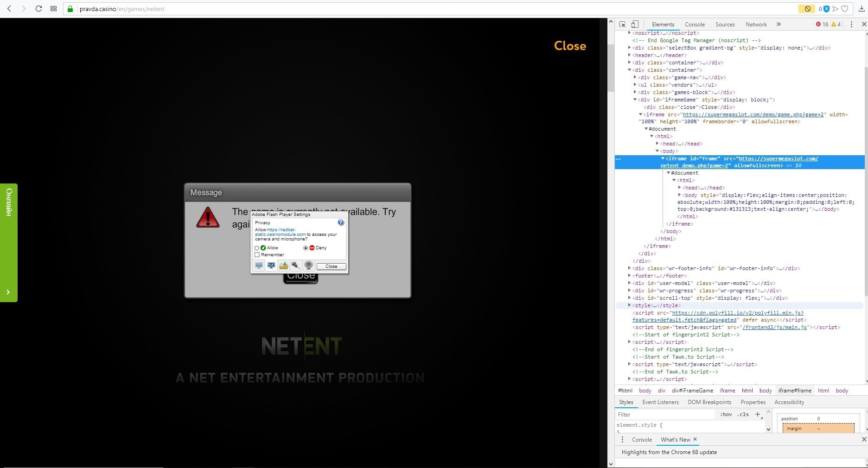Close the DevTools console drawer
The width and height of the screenshot is (868, 468).
coord(863,439)
